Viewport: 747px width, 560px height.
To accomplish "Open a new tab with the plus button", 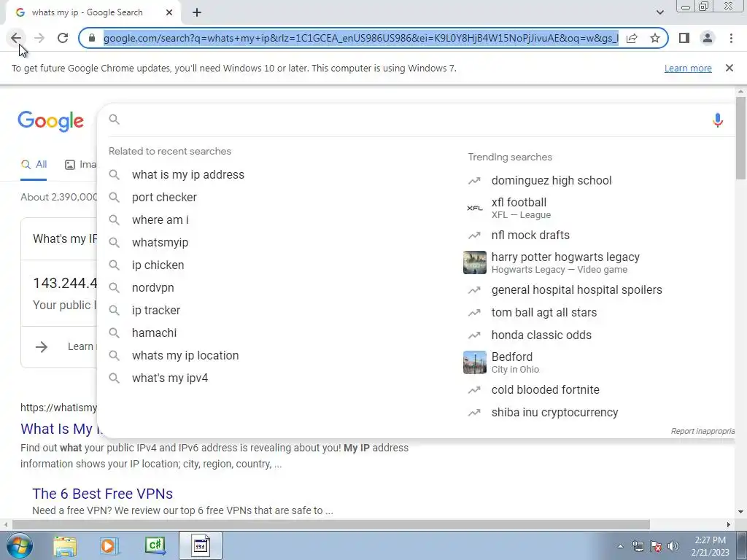I will pos(197,13).
